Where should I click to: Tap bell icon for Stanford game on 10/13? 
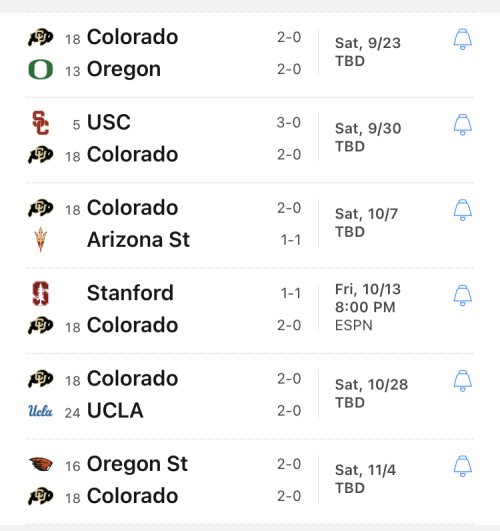click(x=462, y=295)
